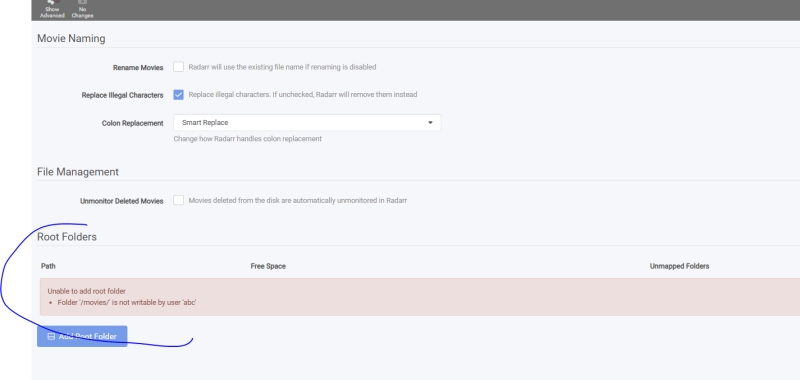Viewport: 800px width, 380px height.
Task: Select the Unmapped Folders column header
Action: click(679, 266)
